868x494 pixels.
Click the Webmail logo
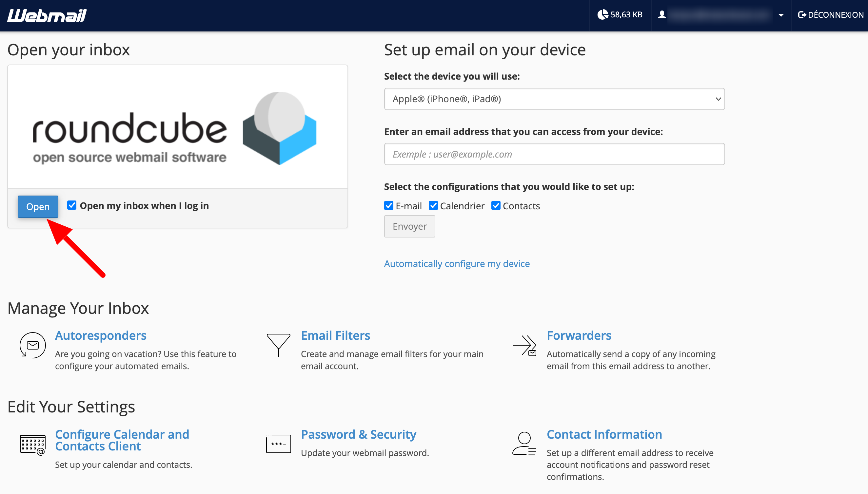coord(47,16)
